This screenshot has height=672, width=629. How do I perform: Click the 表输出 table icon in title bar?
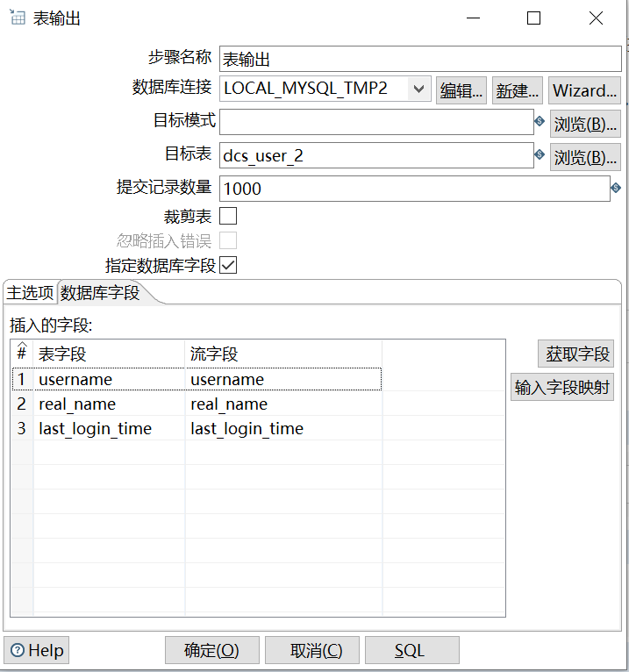(x=17, y=18)
